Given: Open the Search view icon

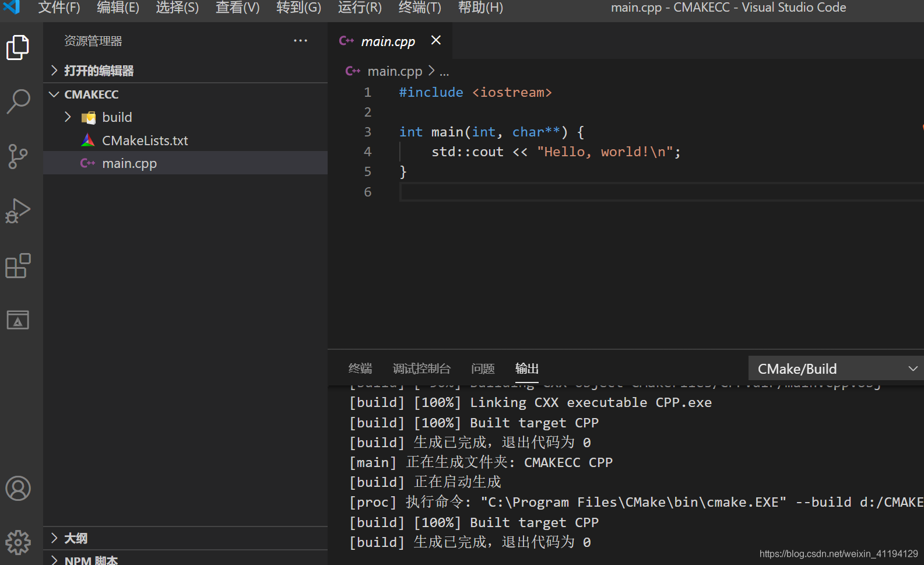Looking at the screenshot, I should coord(17,101).
